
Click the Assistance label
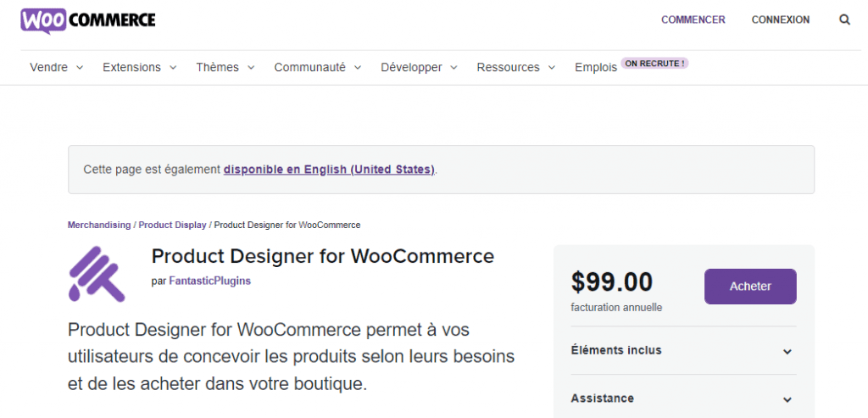(603, 398)
